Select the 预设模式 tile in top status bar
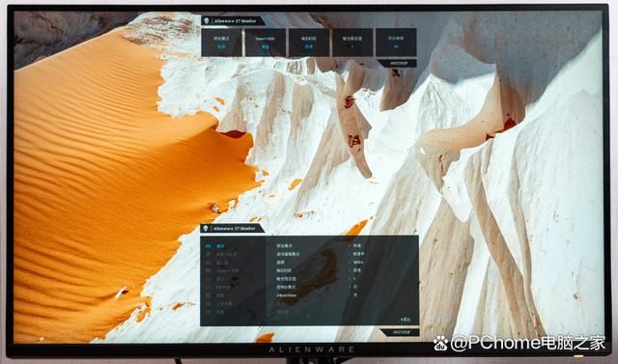Viewport: 618px width, 364px height. point(221,42)
